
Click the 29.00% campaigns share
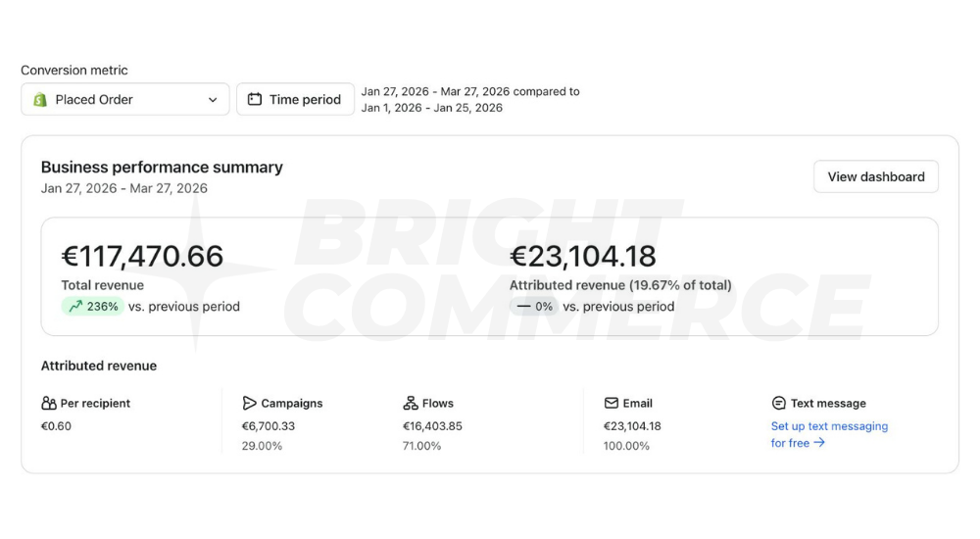point(262,446)
